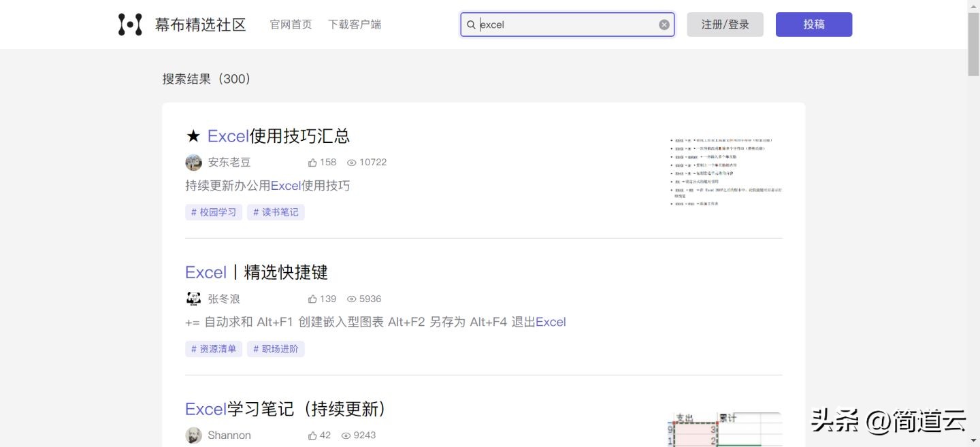The height and width of the screenshot is (447, 980).
Task: Click the scrollbar up arrow
Action: tap(974, 5)
